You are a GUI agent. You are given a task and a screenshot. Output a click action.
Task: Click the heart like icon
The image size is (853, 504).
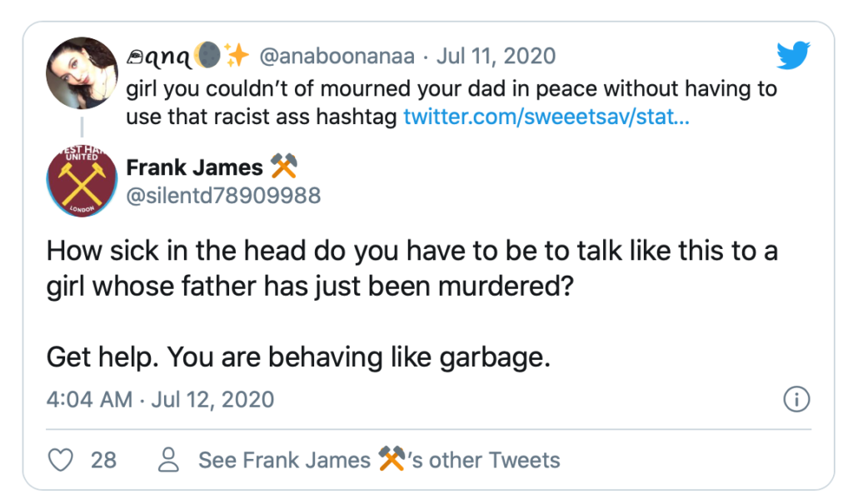(61, 459)
